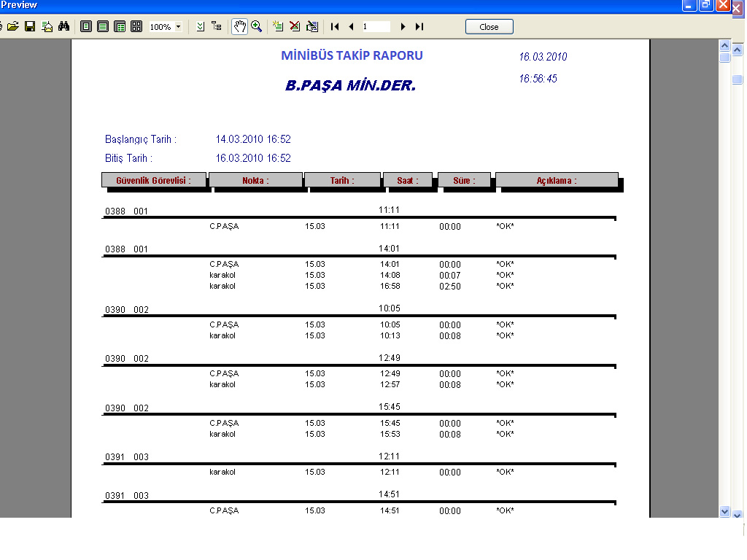Select the magnifier zoom tool

pos(256,27)
